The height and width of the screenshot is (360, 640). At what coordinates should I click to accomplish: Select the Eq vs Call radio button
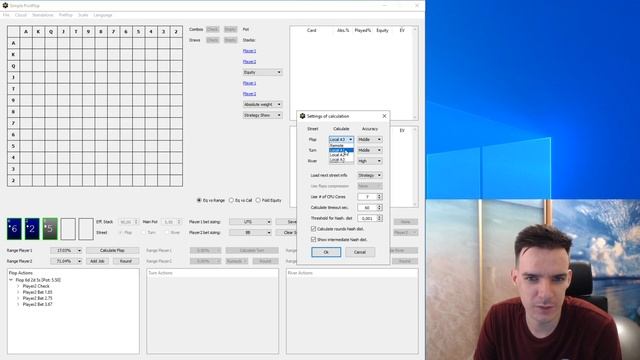tap(231, 200)
